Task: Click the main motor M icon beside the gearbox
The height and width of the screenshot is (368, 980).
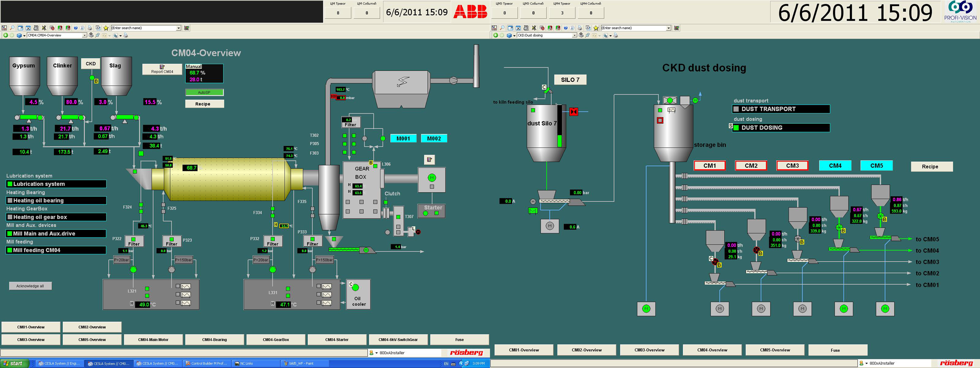Action: pos(432,178)
